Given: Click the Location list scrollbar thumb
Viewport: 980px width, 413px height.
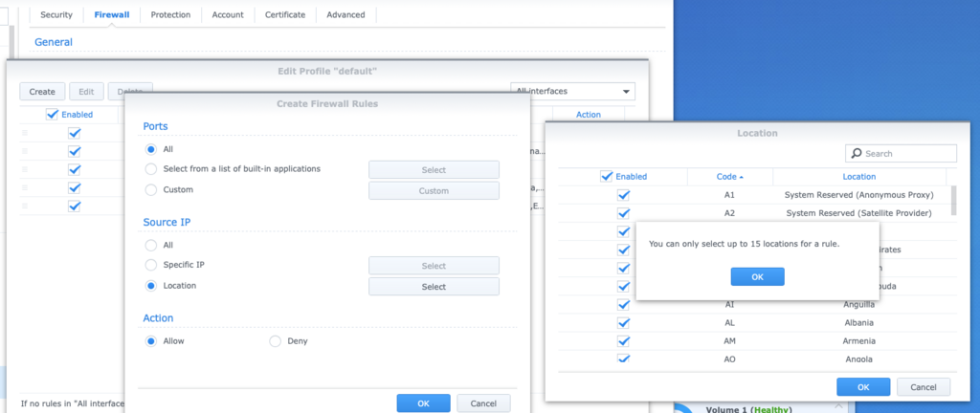Looking at the screenshot, I should tap(954, 200).
